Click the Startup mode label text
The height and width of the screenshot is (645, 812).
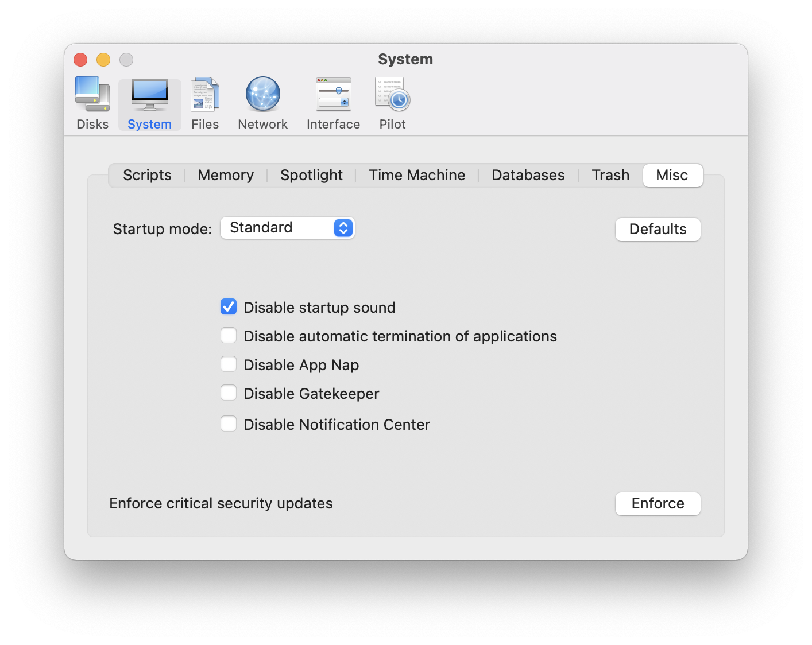coord(163,229)
